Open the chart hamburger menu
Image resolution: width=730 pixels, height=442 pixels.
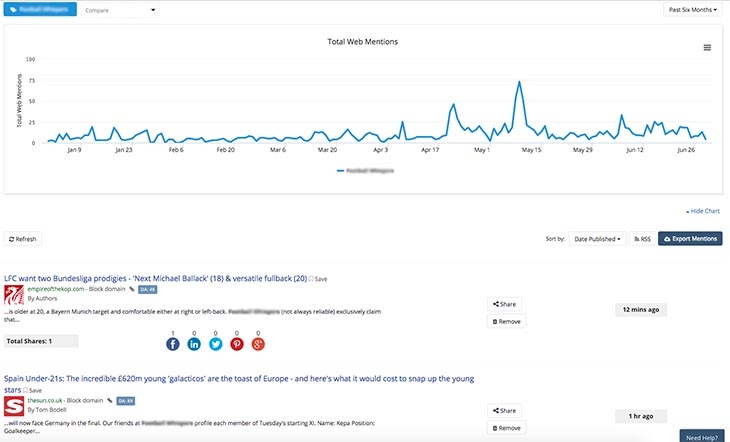[x=707, y=48]
